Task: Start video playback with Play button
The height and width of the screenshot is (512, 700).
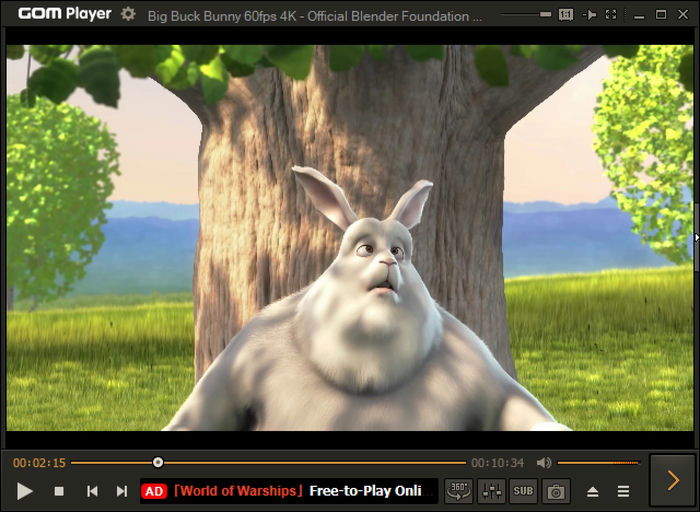Action: (x=25, y=491)
